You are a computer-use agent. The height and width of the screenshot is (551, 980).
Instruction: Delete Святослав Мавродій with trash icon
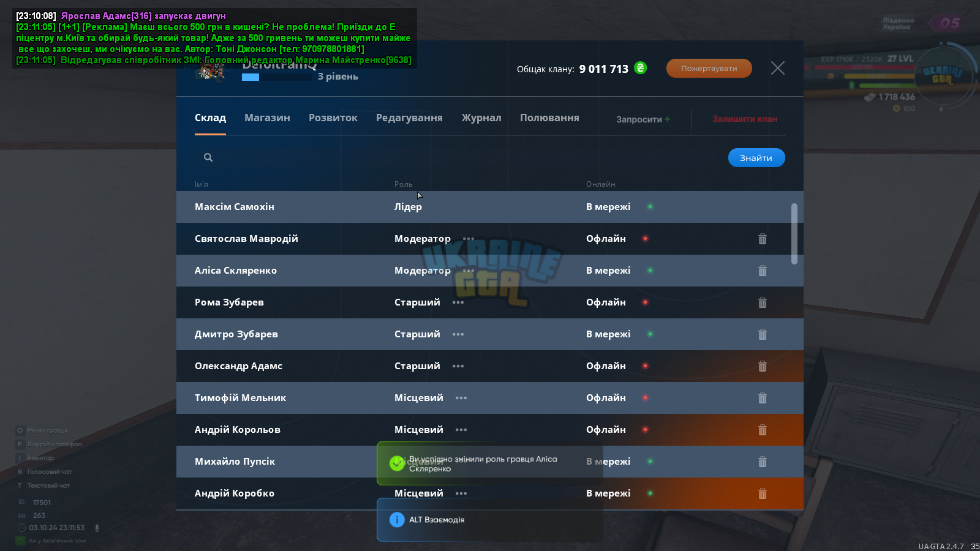763,239
